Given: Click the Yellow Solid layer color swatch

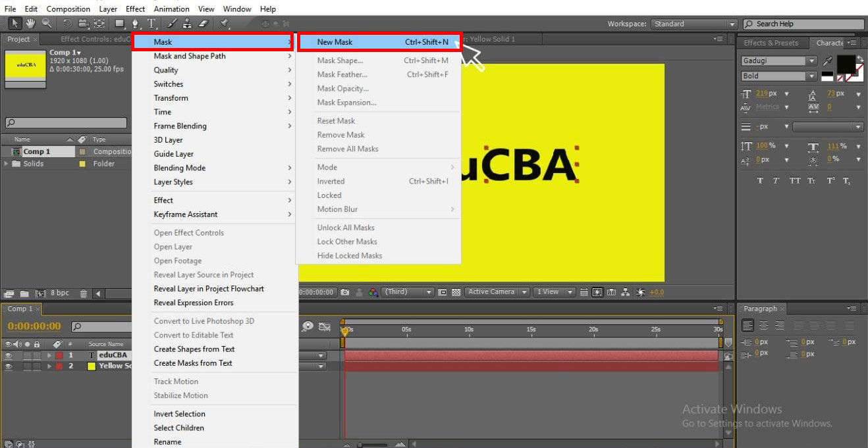Looking at the screenshot, I should [91, 366].
